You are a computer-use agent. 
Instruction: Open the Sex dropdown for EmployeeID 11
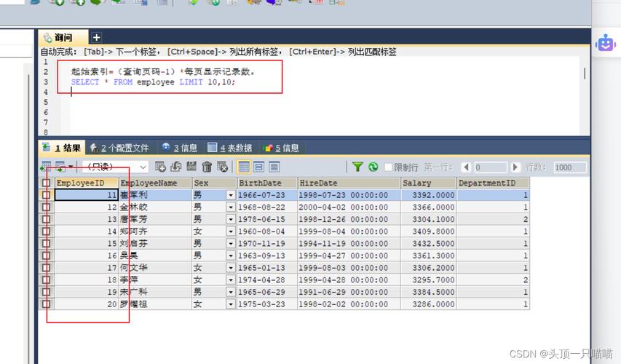[231, 195]
